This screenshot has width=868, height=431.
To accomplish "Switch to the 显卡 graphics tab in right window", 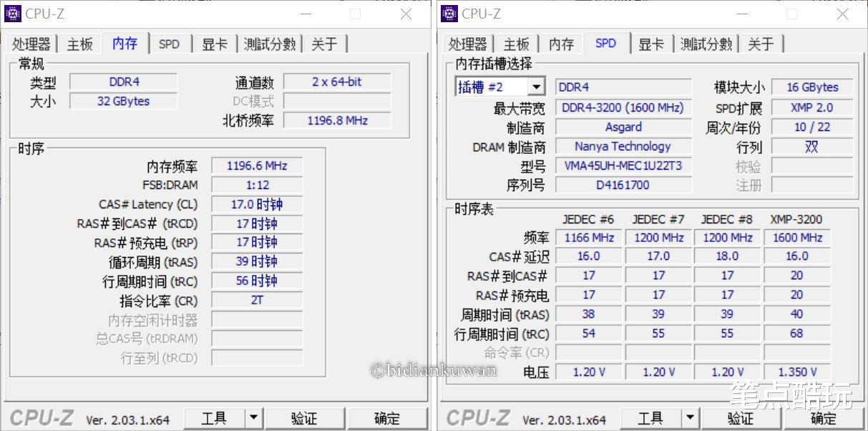I will [x=650, y=44].
